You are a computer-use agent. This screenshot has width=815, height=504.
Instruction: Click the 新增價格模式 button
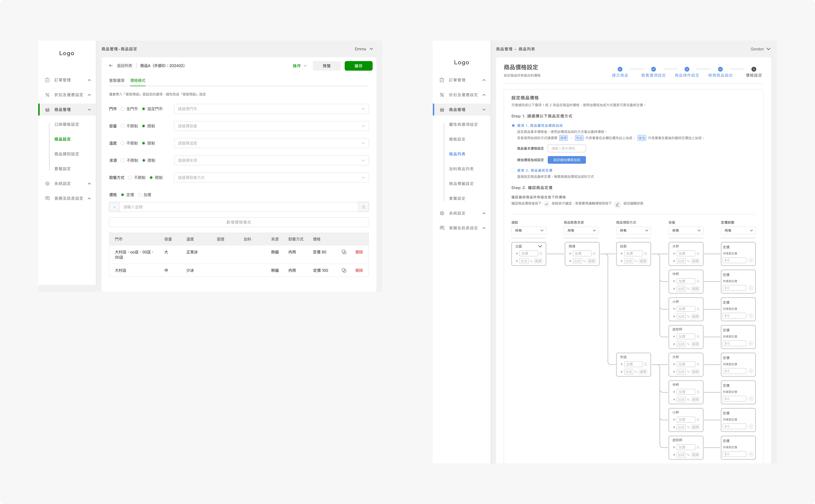(x=239, y=222)
